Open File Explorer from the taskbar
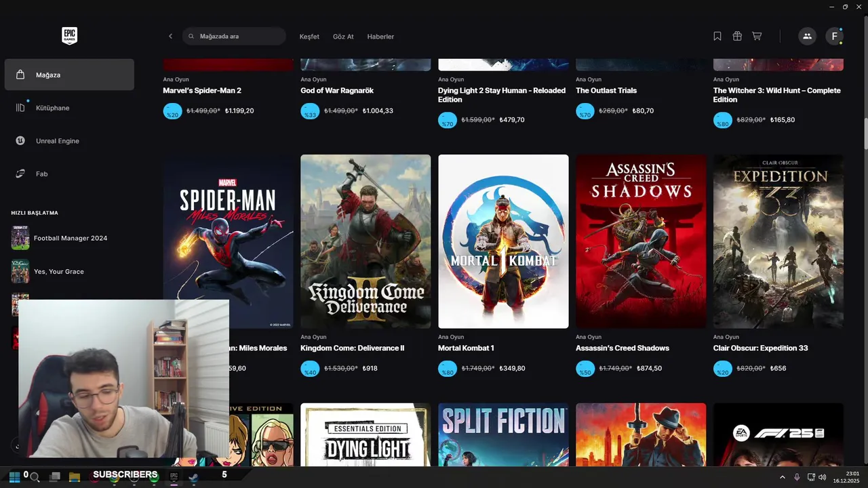This screenshot has width=868, height=488. (x=75, y=476)
